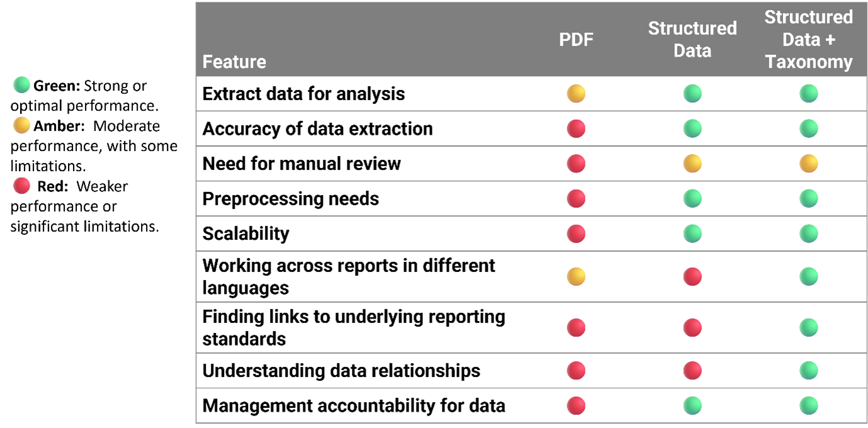This screenshot has width=868, height=428.
Task: Select the "Scalability" row label
Action: (x=245, y=234)
